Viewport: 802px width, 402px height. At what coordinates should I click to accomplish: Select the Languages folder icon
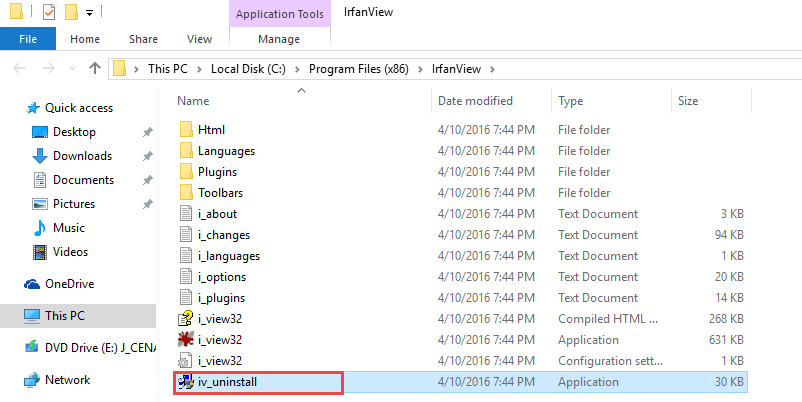click(186, 151)
